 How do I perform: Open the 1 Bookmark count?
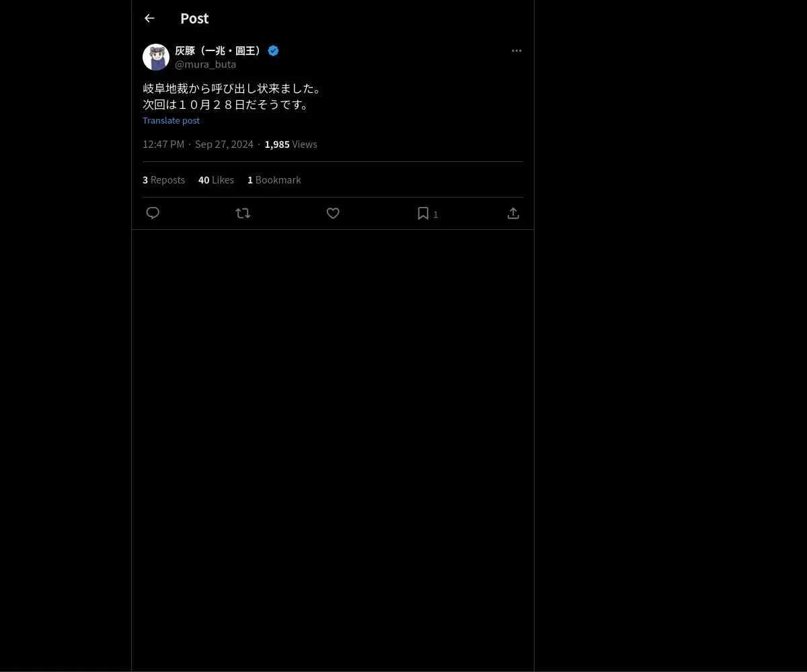coord(274,179)
